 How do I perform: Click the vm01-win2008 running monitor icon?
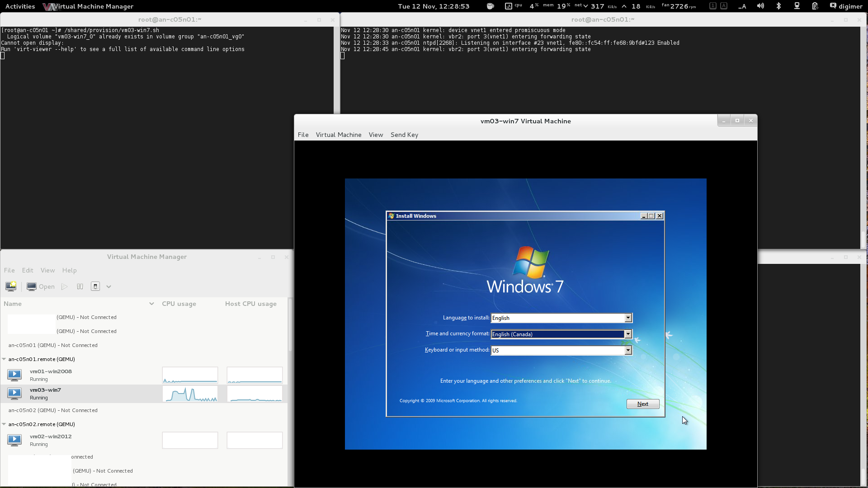[14, 375]
